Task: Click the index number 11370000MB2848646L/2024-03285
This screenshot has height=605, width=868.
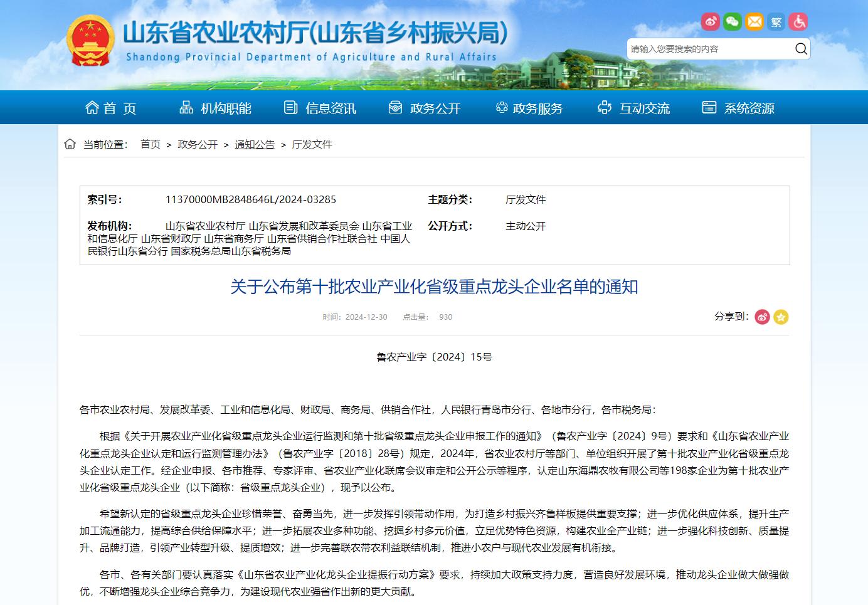Action: click(x=251, y=199)
